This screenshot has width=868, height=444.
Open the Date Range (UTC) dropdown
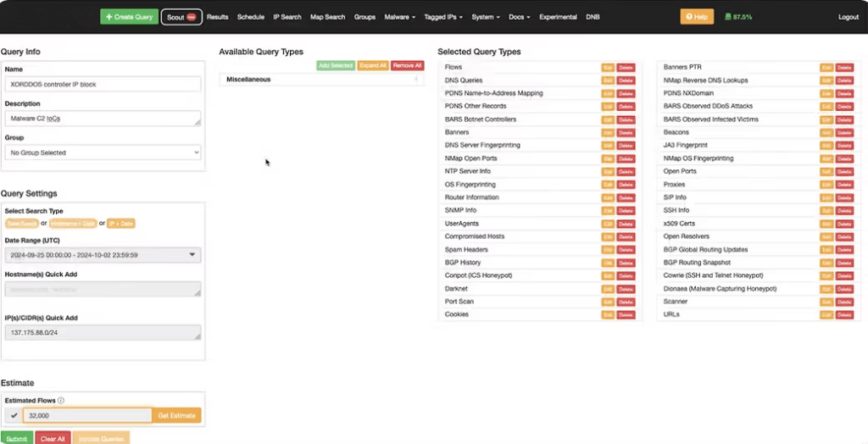click(x=103, y=254)
